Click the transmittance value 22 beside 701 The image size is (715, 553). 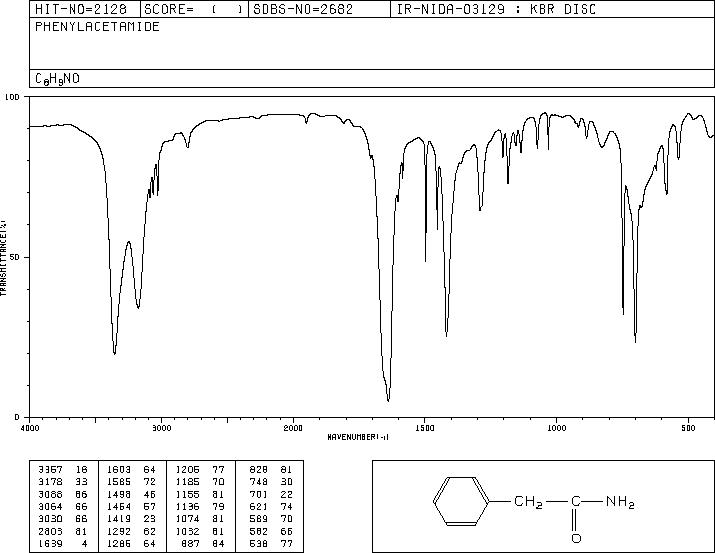(x=286, y=494)
